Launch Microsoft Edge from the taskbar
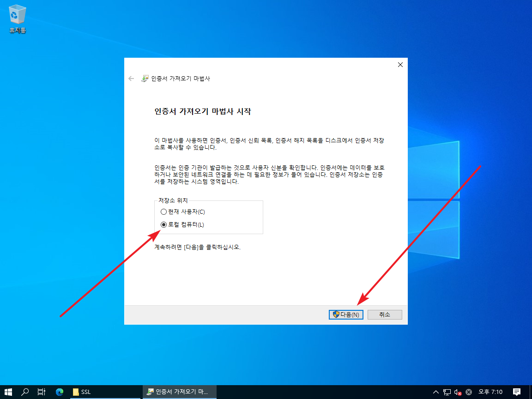 pos(60,392)
